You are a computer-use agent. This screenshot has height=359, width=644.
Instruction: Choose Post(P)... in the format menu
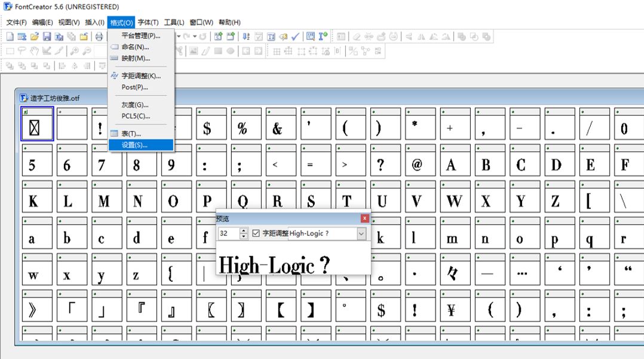(141, 87)
